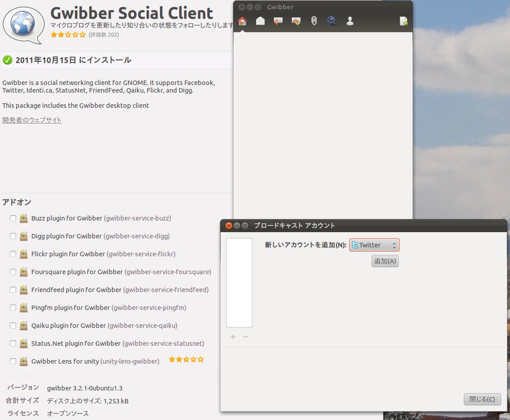
Task: Click the package icon beside Status.Net plugin
Action: click(x=23, y=343)
